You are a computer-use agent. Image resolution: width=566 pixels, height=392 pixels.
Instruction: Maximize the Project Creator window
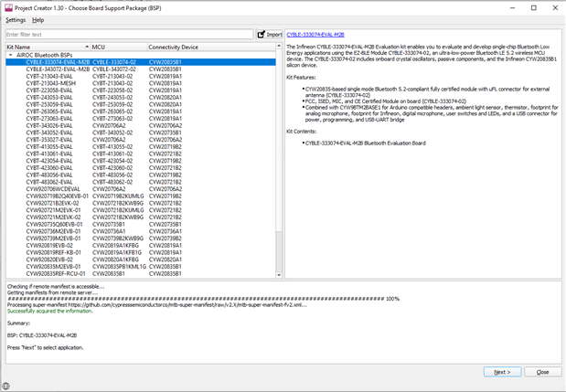pos(534,8)
